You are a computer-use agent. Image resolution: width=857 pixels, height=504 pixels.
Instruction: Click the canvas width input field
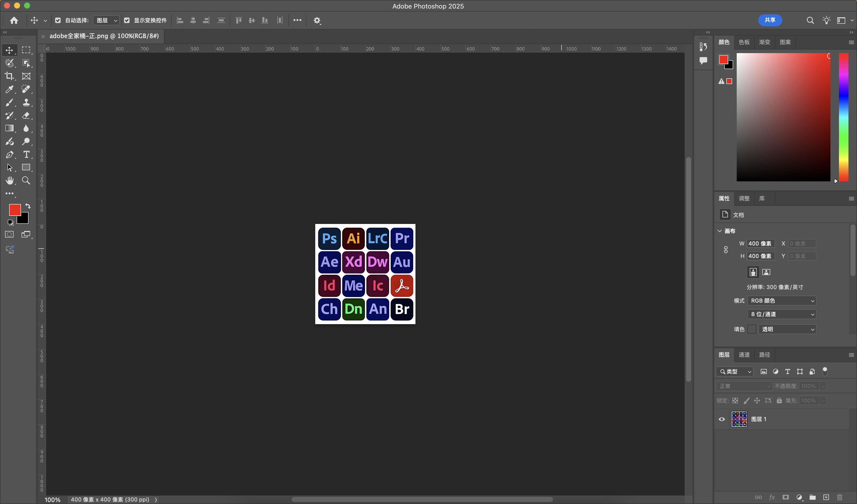761,244
